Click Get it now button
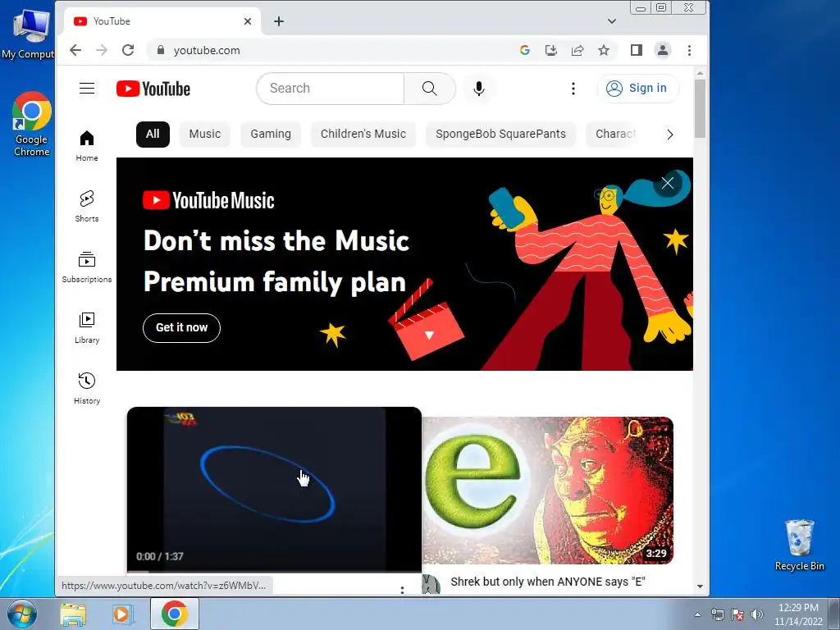840x630 pixels. click(181, 328)
